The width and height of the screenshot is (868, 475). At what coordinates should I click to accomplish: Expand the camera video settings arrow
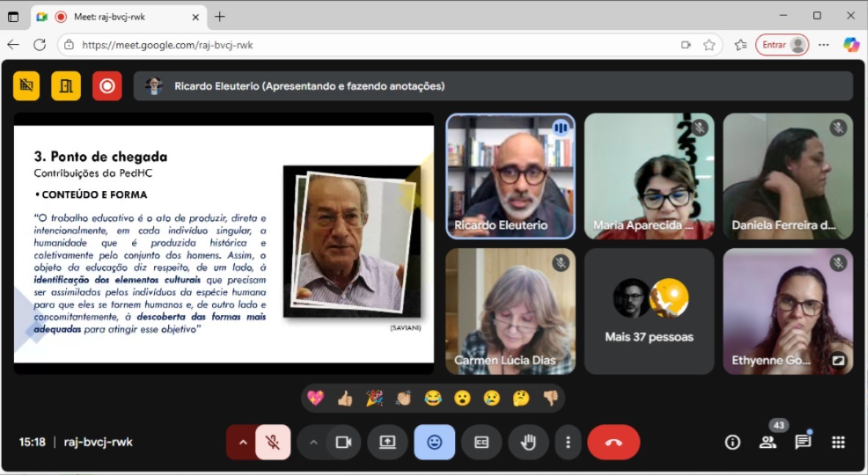313,442
